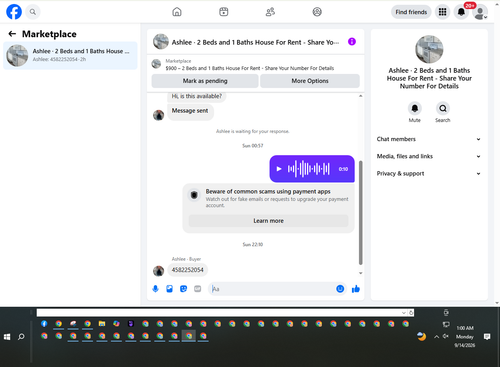The width and height of the screenshot is (500, 367).
Task: Open the Reels video tab icon
Action: click(x=224, y=12)
